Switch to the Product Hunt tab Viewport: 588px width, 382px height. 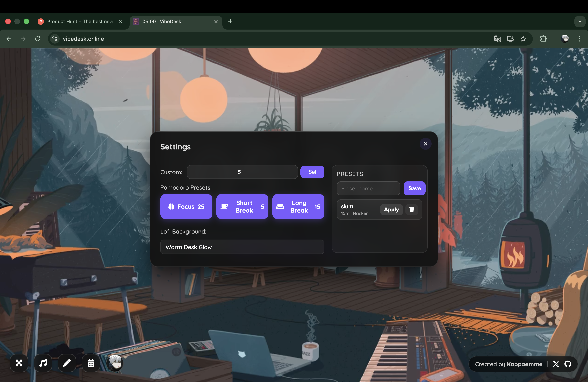79,21
